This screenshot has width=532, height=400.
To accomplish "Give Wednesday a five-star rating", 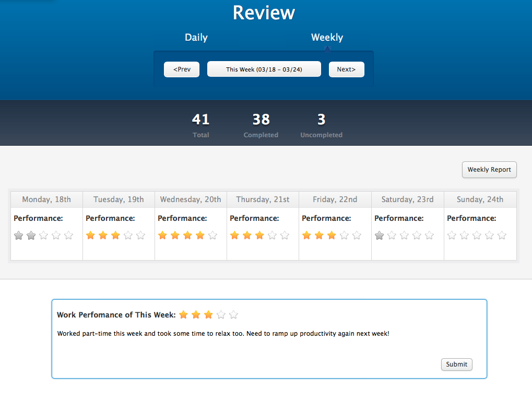I will [x=212, y=236].
